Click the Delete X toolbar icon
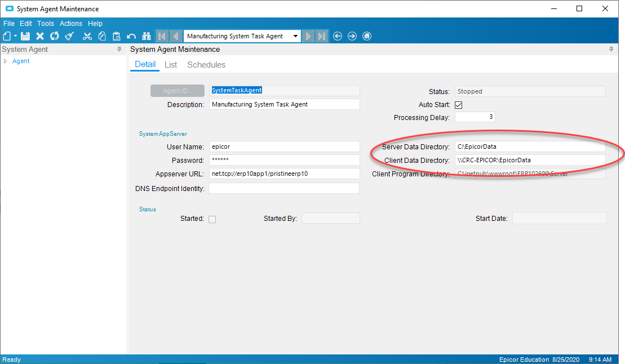 [x=40, y=36]
